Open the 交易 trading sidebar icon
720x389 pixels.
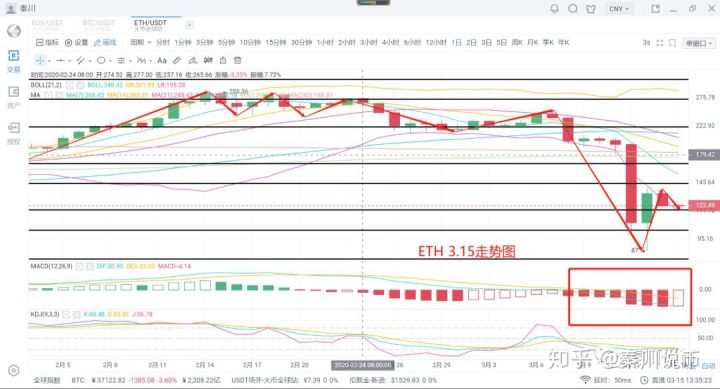pyautogui.click(x=14, y=61)
